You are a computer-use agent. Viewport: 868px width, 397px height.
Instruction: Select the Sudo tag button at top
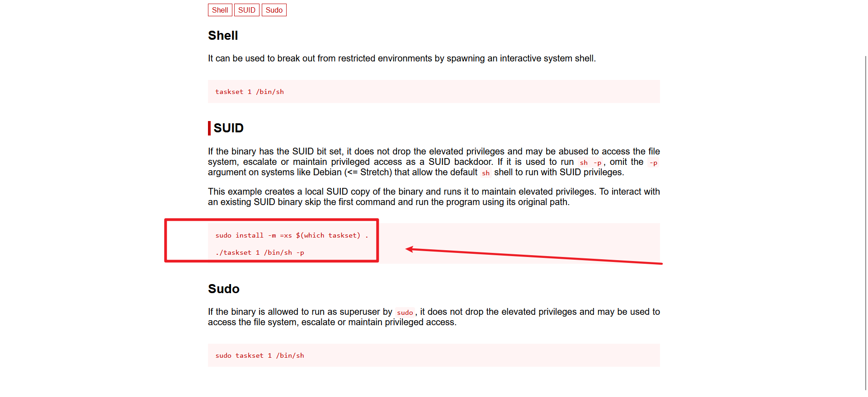pos(274,10)
